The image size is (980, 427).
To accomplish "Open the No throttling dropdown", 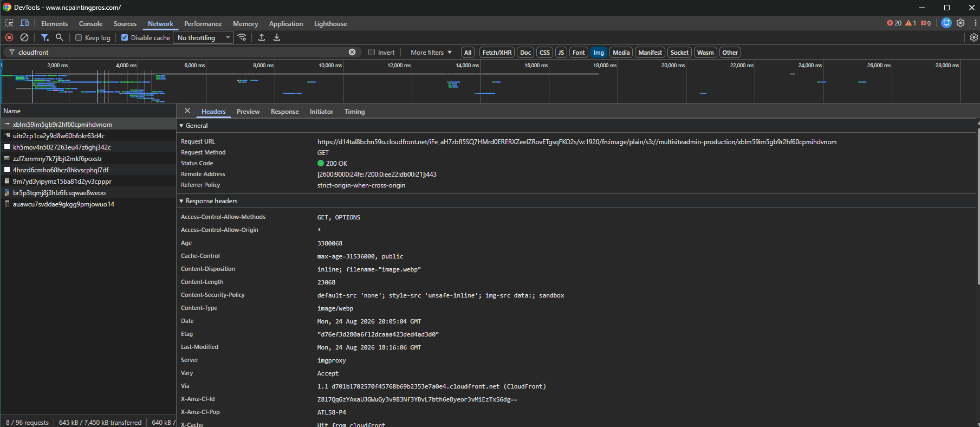I will point(204,38).
